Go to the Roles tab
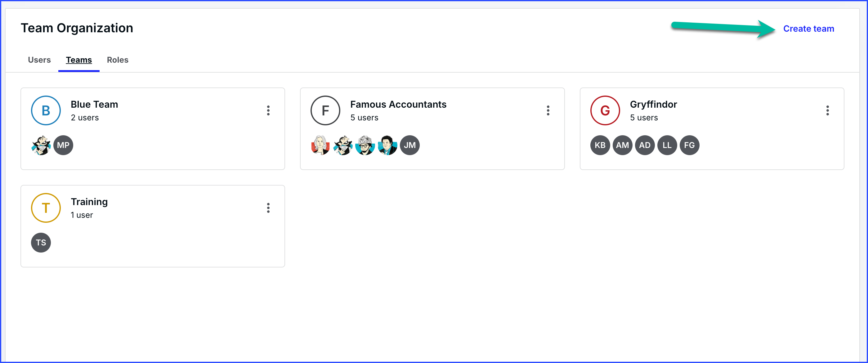 tap(118, 60)
